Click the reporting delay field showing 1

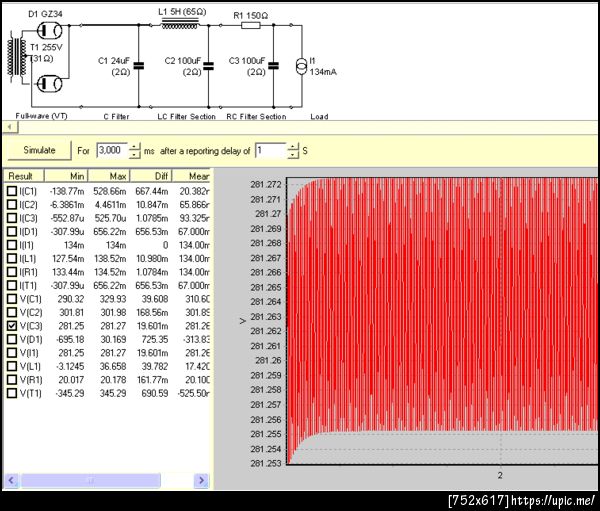[x=271, y=150]
